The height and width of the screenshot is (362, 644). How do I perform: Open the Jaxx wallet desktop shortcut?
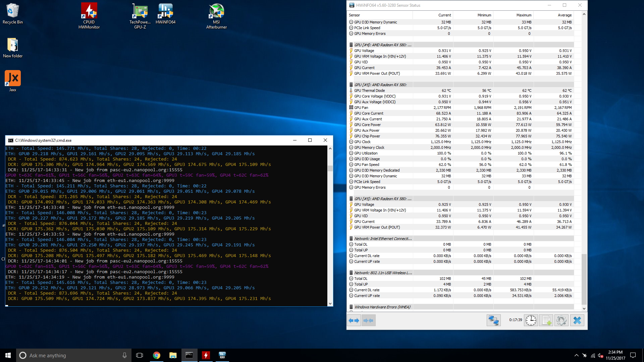(x=13, y=81)
